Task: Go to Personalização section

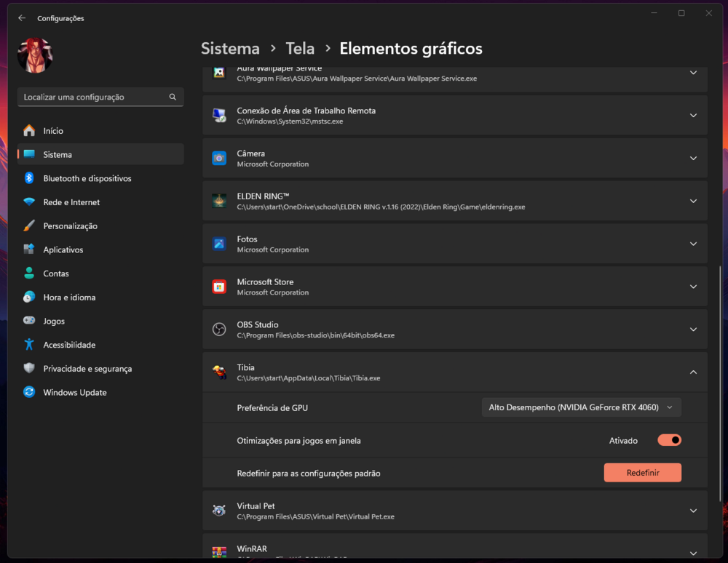Action: tap(100, 225)
